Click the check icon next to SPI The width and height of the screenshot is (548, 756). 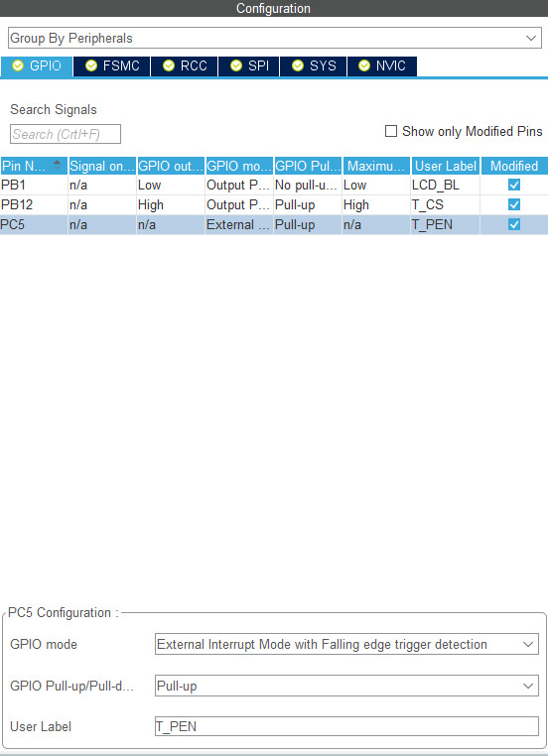click(x=236, y=65)
